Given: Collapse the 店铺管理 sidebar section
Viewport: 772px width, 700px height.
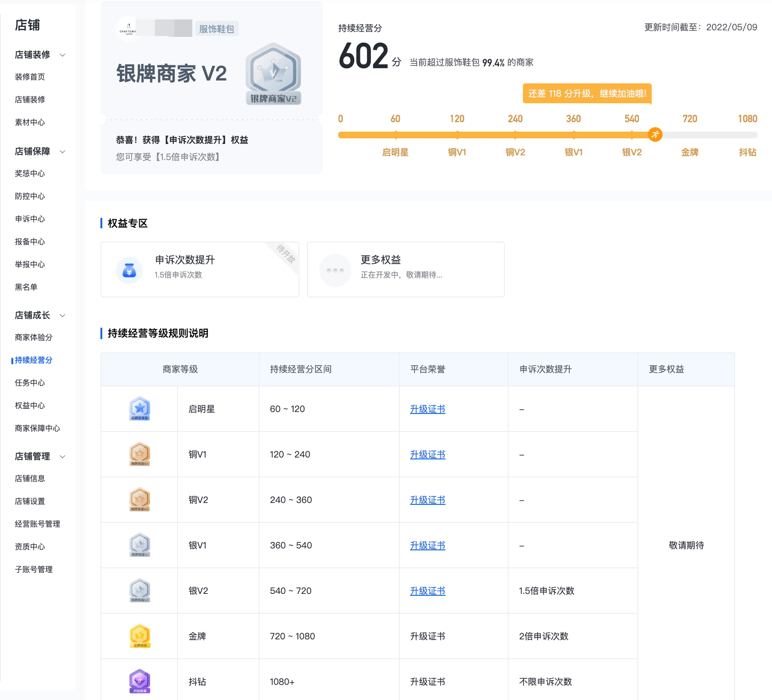Looking at the screenshot, I should pyautogui.click(x=63, y=457).
